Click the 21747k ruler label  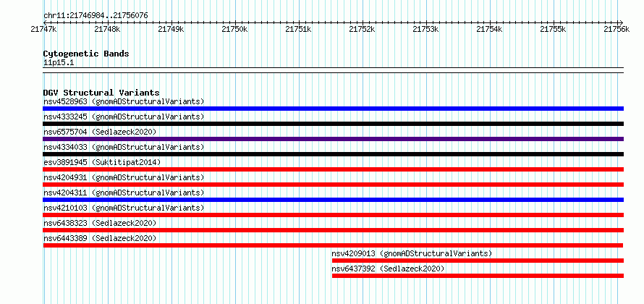pos(43,29)
